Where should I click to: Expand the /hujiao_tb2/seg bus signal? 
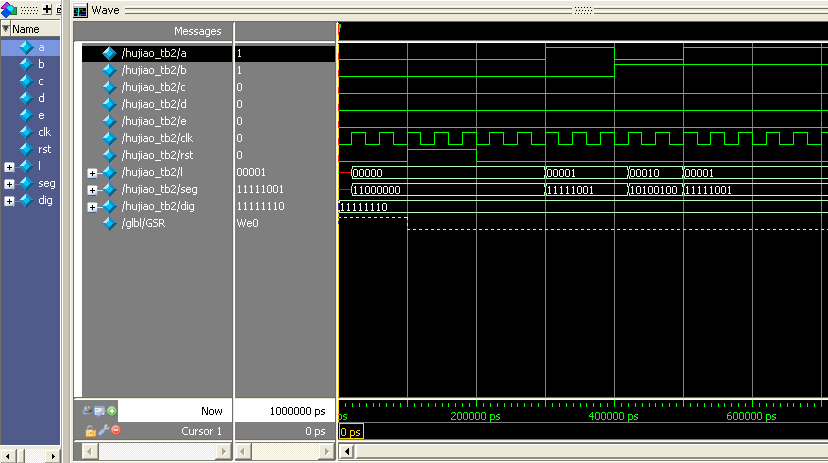click(x=92, y=189)
